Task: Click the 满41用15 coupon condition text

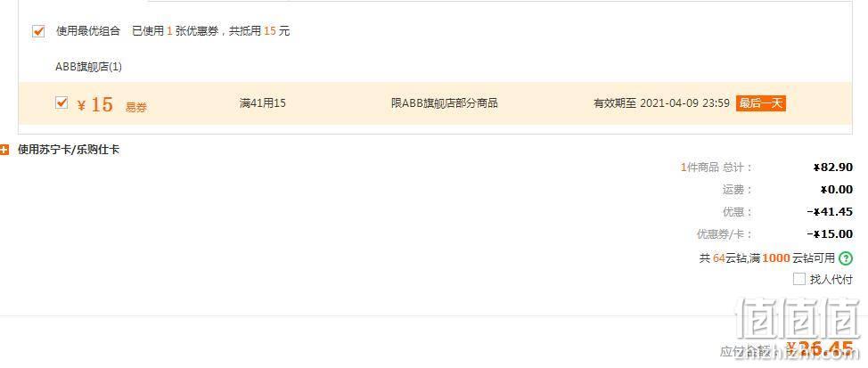Action: tap(262, 103)
